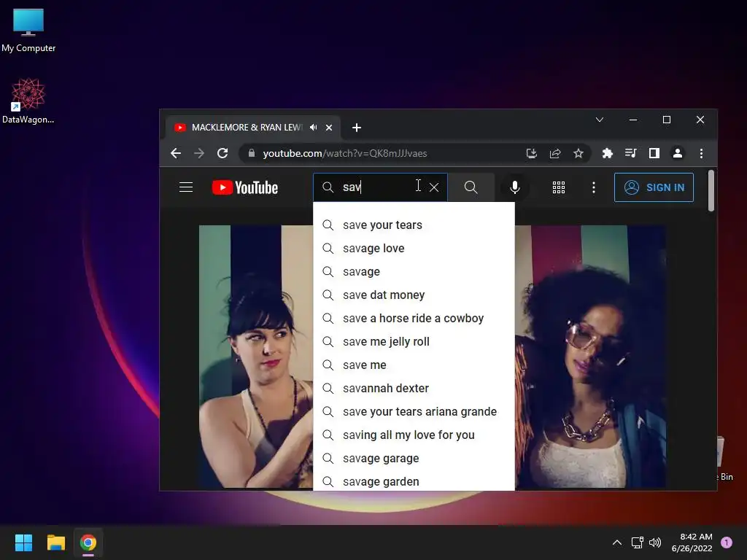Click the address bar URL youtube.com/watch
The width and height of the screenshot is (747, 560).
pyautogui.click(x=345, y=153)
